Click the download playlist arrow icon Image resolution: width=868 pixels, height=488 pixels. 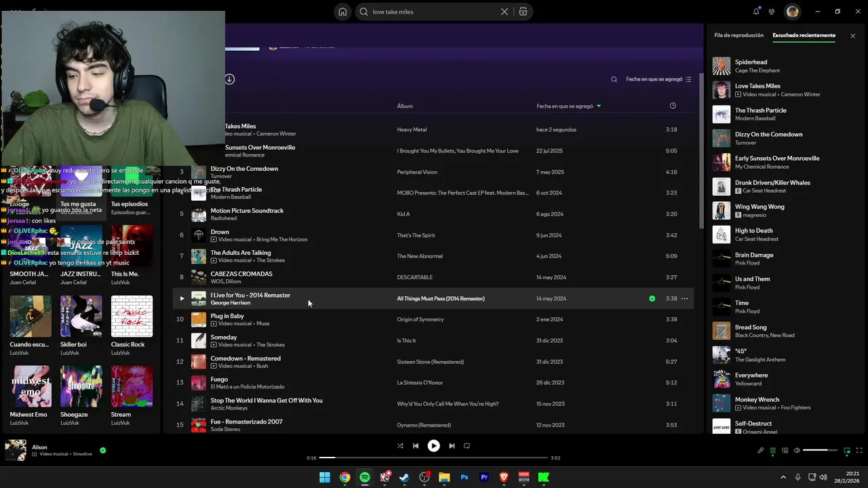(229, 79)
